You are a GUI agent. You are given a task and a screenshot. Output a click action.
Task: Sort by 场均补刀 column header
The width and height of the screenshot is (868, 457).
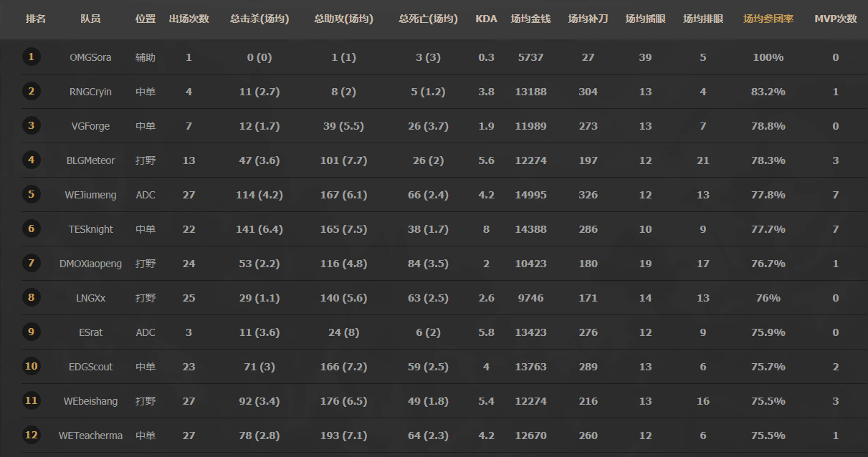[x=588, y=19]
